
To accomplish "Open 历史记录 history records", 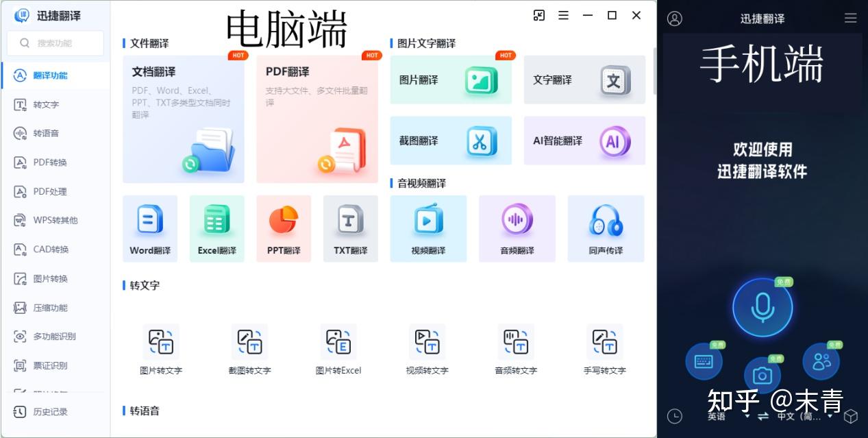I will click(55, 412).
